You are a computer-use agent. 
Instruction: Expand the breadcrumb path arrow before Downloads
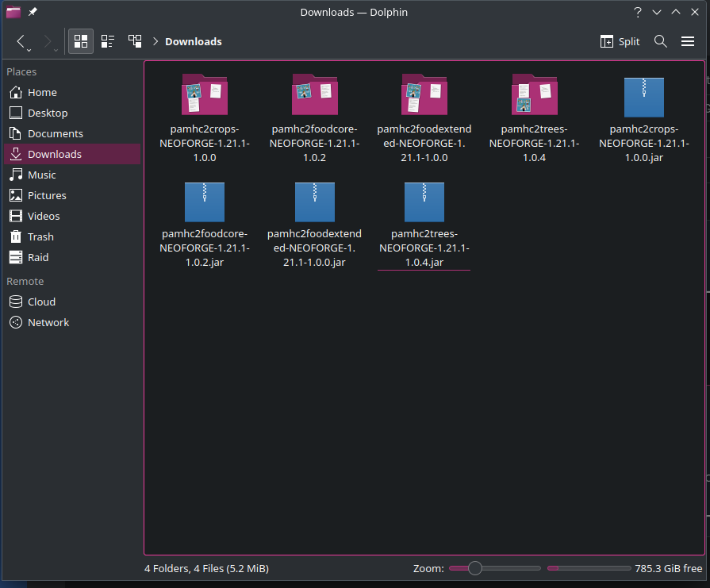pyautogui.click(x=155, y=41)
